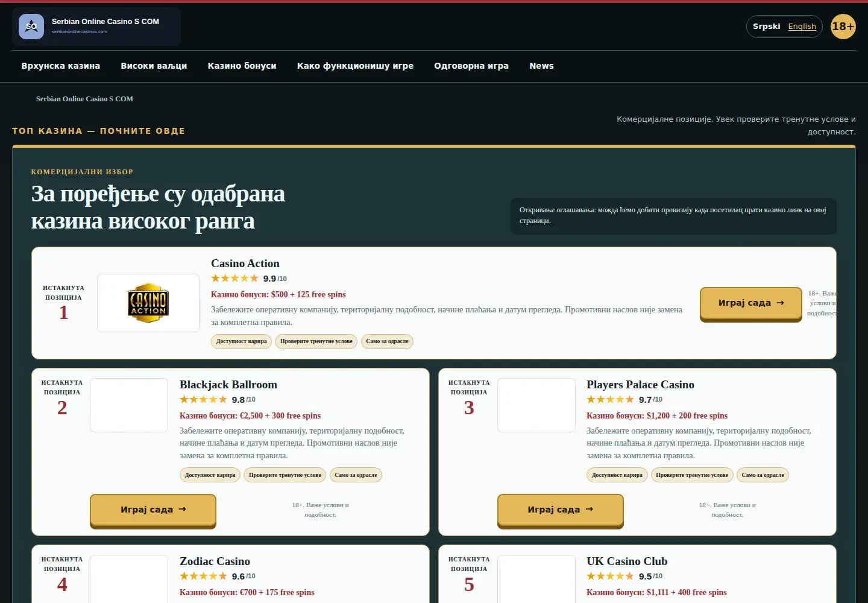The height and width of the screenshot is (603, 868).
Task: Click the SO site logo icon
Action: click(x=31, y=27)
